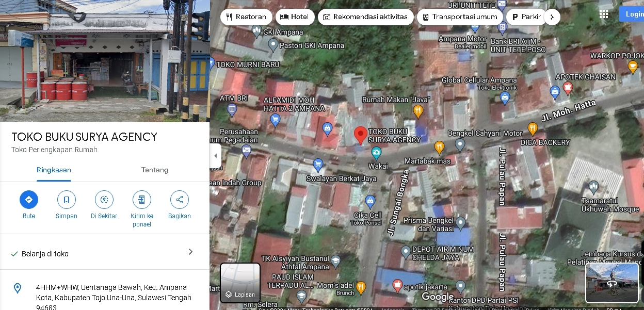Collapse the side panel arrow
The width and height of the screenshot is (644, 310).
click(216, 156)
